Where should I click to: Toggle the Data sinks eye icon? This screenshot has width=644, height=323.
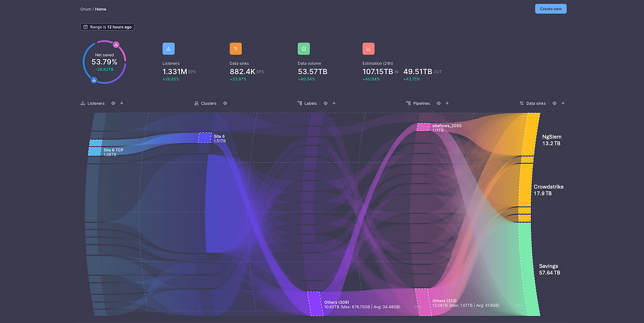pyautogui.click(x=554, y=103)
